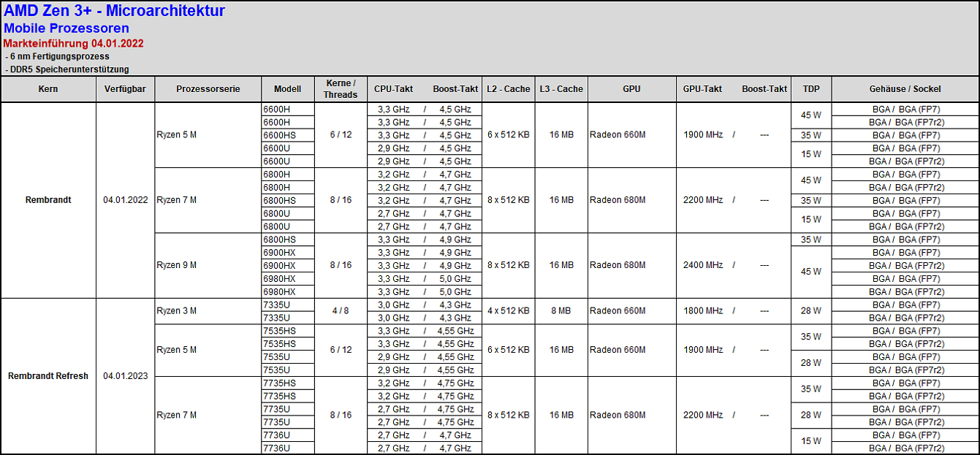Image resolution: width=980 pixels, height=455 pixels.
Task: Click the 'Kerne / Threads' header
Action: [x=341, y=89]
